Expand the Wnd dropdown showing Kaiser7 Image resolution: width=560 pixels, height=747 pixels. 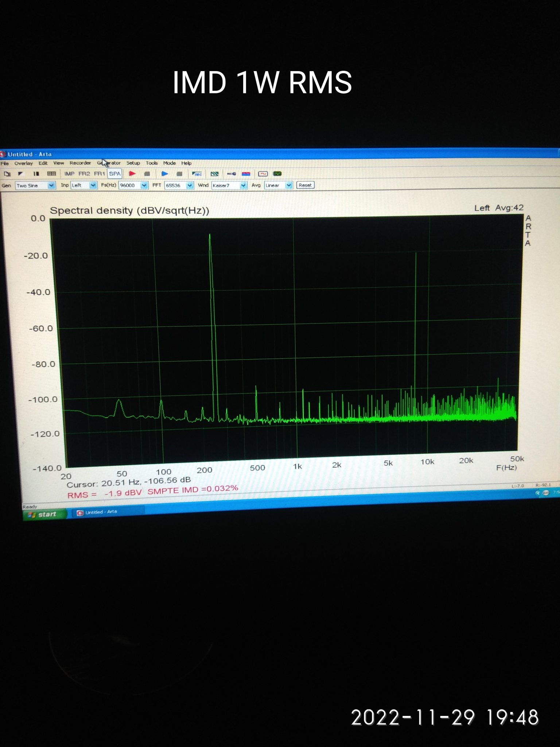243,185
